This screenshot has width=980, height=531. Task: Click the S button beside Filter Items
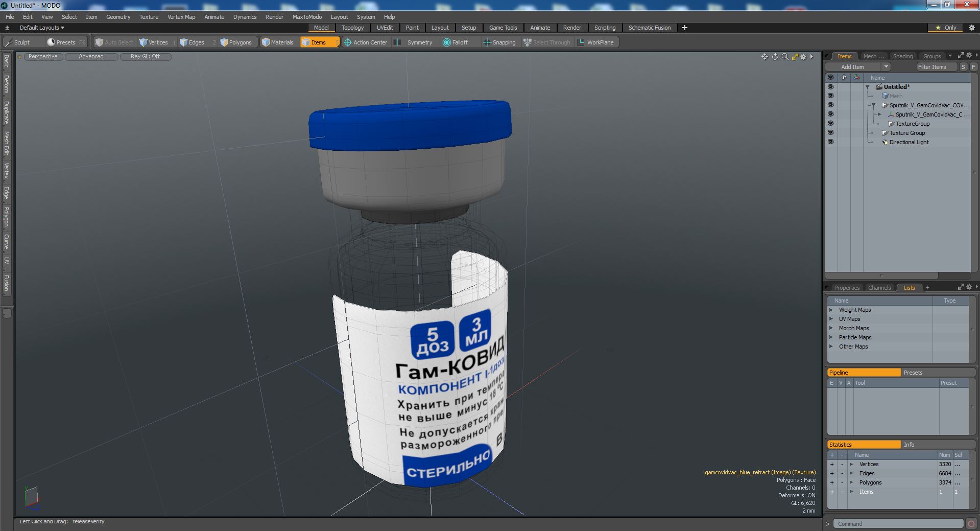(963, 67)
